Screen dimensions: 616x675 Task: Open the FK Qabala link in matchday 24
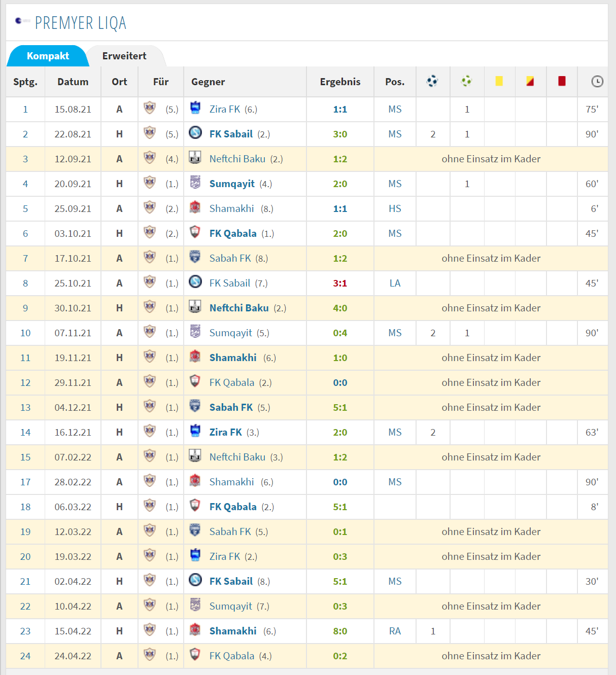[x=232, y=656]
